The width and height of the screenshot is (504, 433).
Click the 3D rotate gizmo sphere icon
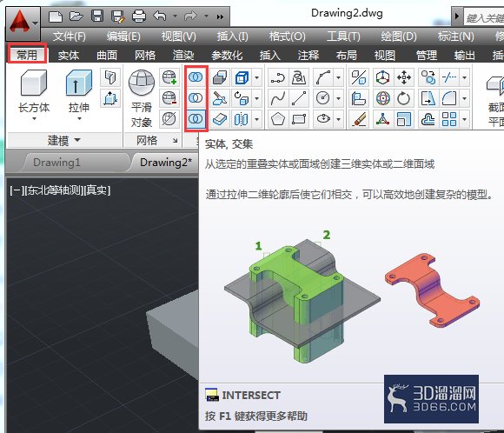382,98
